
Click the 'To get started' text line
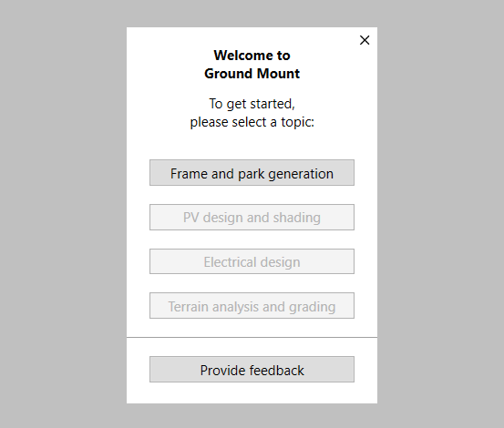(252, 104)
